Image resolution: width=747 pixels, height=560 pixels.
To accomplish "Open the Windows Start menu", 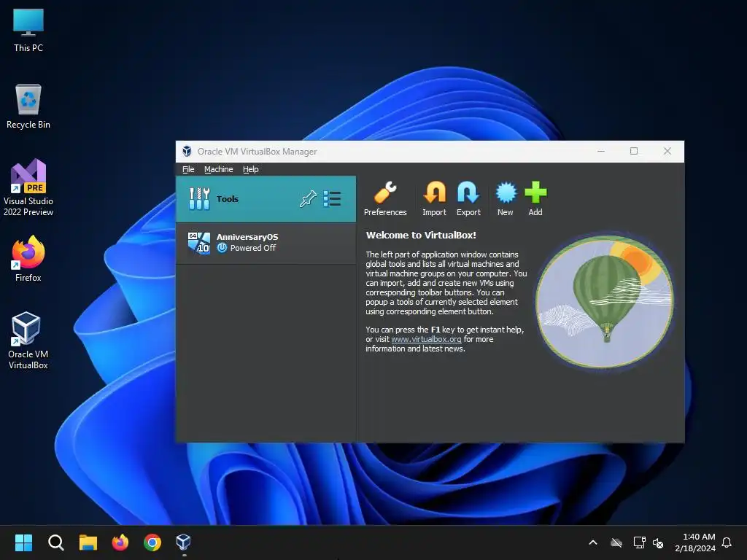I will (23, 542).
